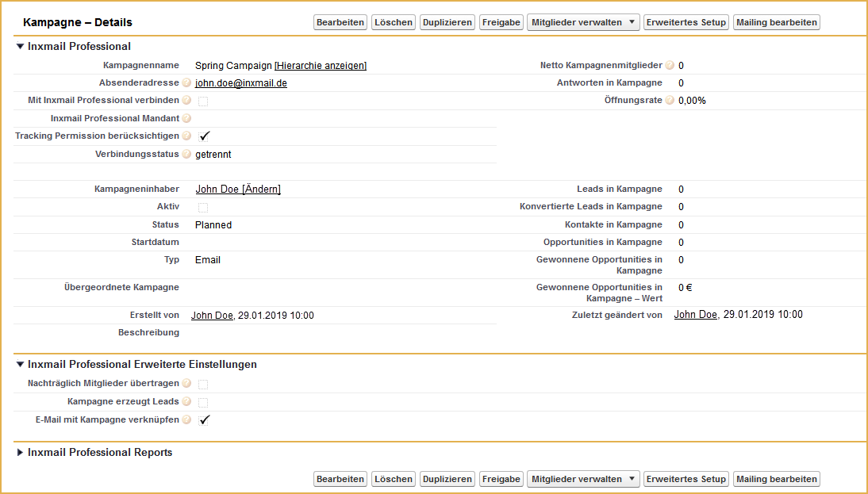Open John Doe link in Zuletzt geändert von row
The width and height of the screenshot is (868, 494).
(696, 314)
